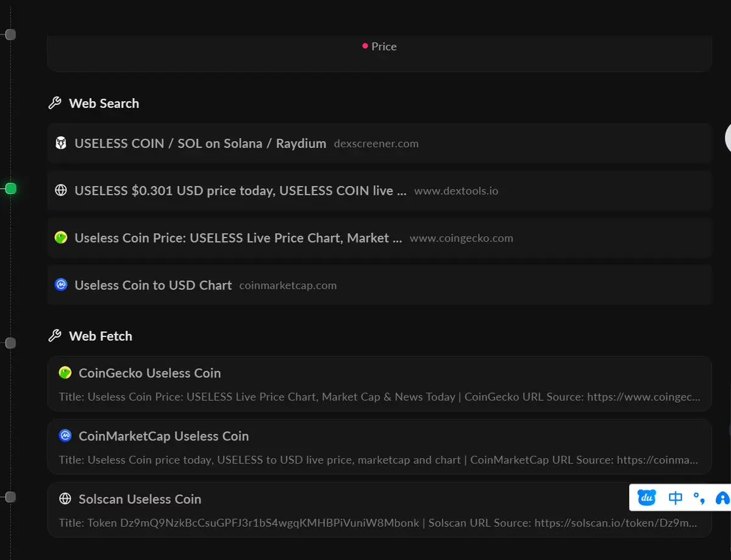
Task: Select the green timeline marker
Action: click(11, 188)
